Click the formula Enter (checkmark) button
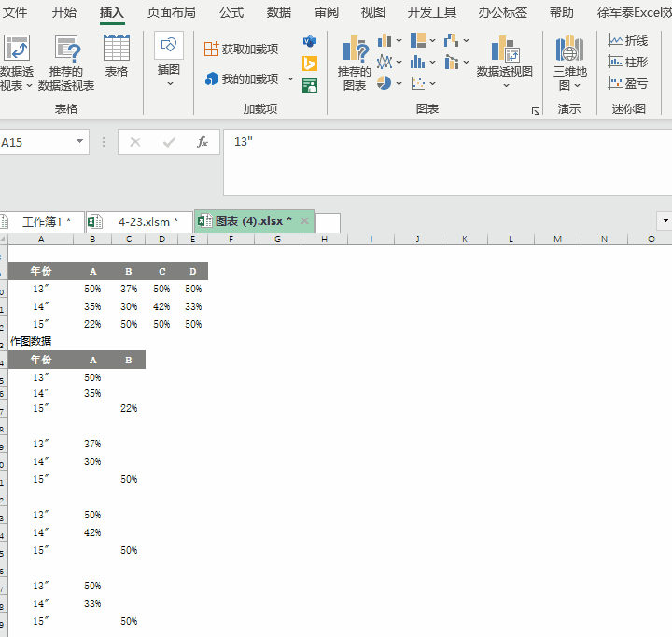The width and height of the screenshot is (672, 637). click(x=169, y=142)
